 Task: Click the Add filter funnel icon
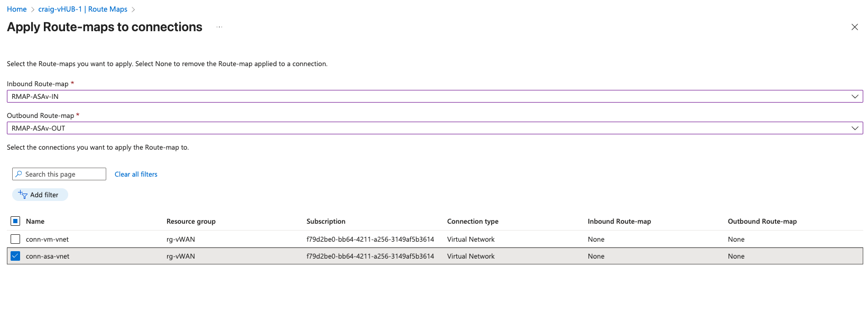[23, 195]
